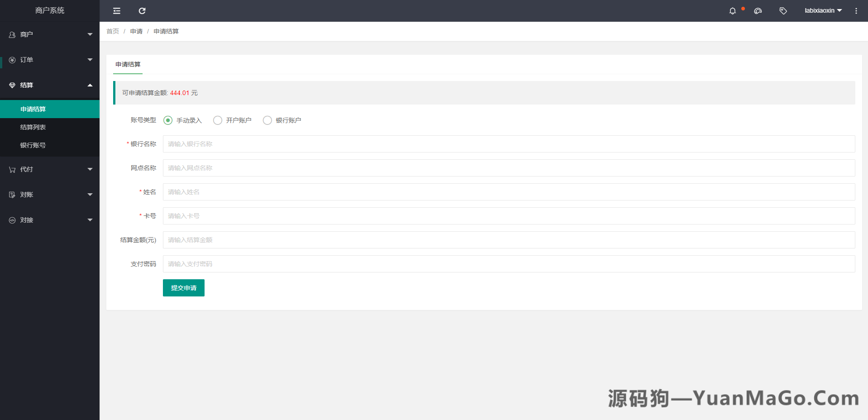Click the 银行名称 input field

tap(317, 144)
